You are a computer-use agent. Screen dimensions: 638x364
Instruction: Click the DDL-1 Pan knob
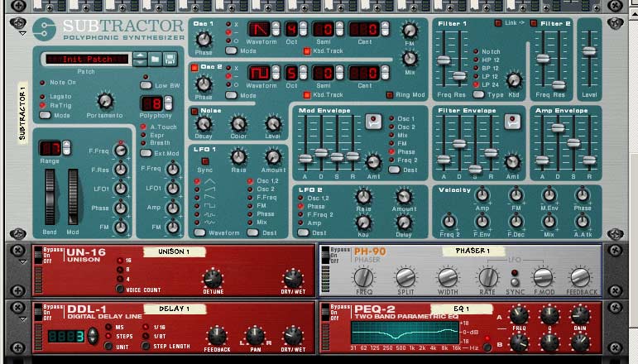coord(255,336)
